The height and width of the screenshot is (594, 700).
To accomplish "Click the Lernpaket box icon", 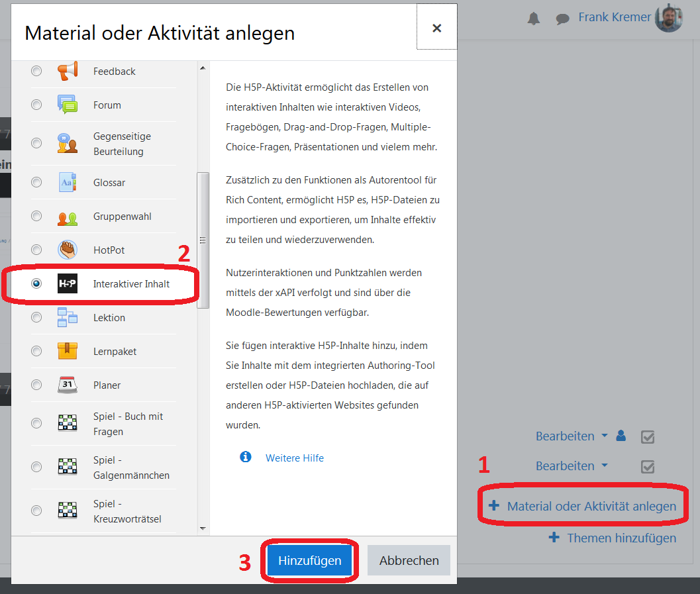I will click(x=68, y=351).
